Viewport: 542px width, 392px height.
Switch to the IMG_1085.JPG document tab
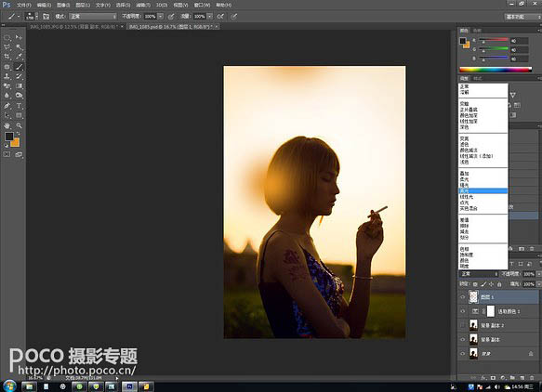75,27
